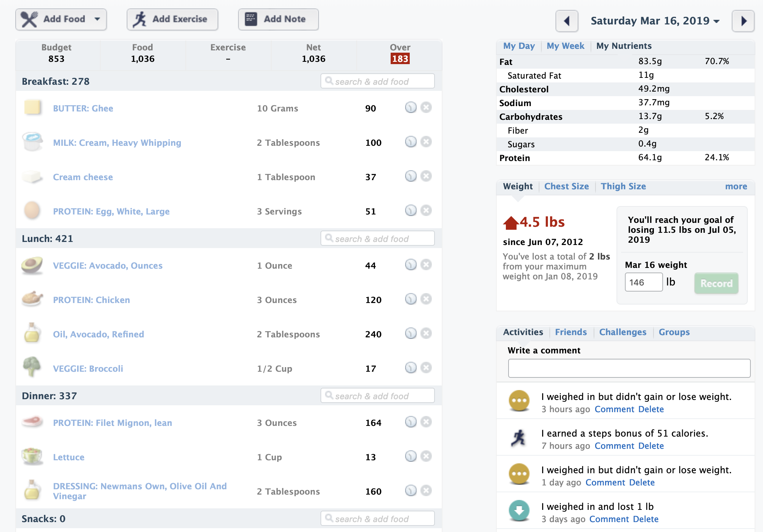Focus the Lunch search & add food box
The image size is (763, 532).
tap(377, 239)
